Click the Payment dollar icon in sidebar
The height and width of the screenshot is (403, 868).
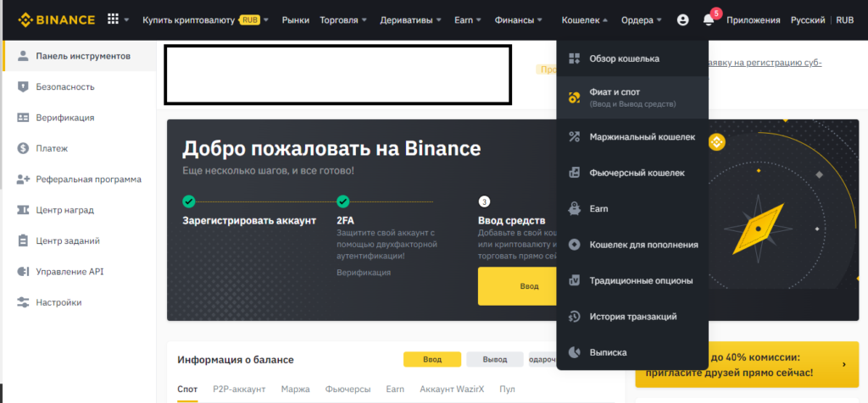(23, 148)
